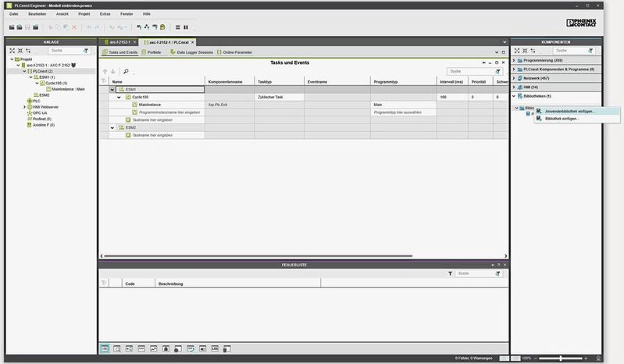
Task: Click 'Zyklischer Task' cell in Tasktyp column
Action: pyautogui.click(x=279, y=97)
